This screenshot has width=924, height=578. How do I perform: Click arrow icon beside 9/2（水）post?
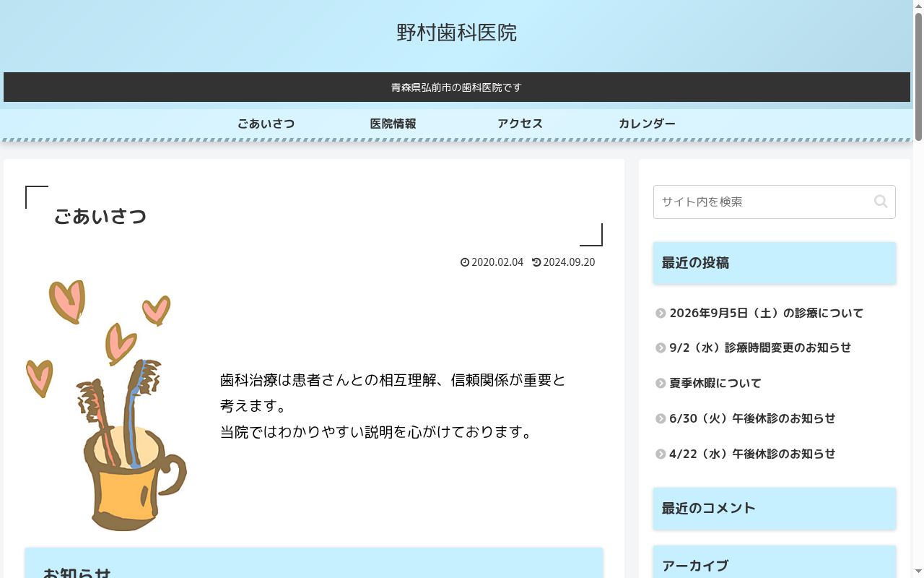(661, 348)
